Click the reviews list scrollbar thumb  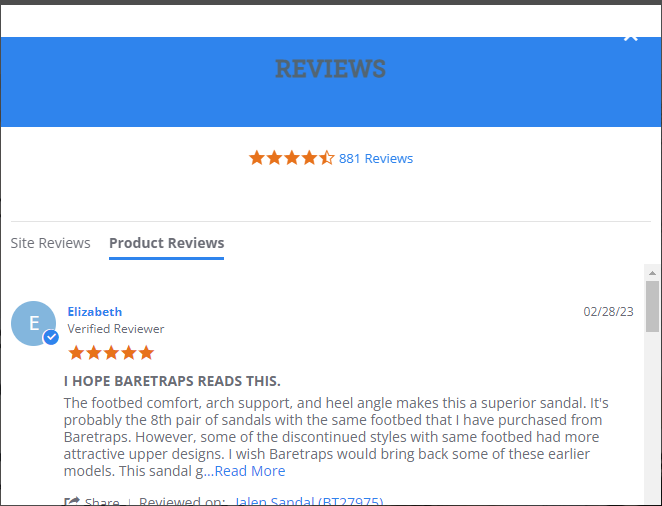[652, 306]
